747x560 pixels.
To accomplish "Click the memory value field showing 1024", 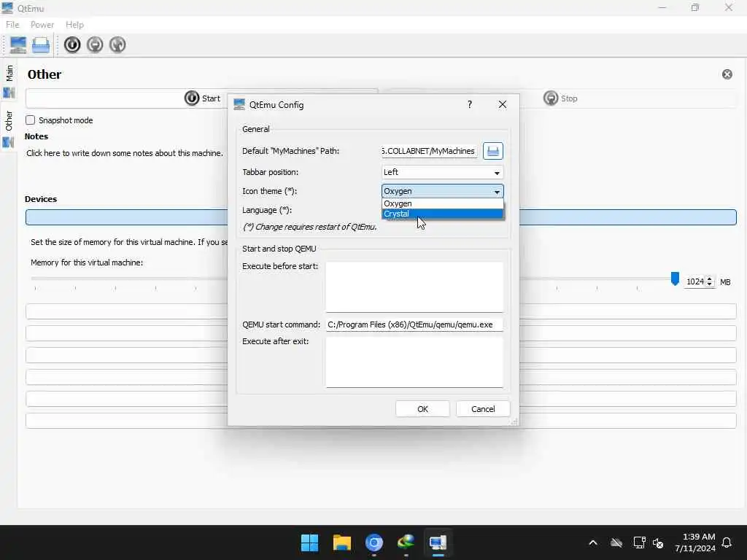I will 694,281.
